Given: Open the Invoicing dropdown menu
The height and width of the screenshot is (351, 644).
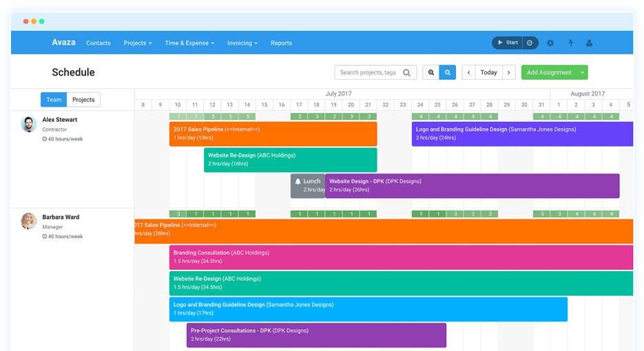Looking at the screenshot, I should pyautogui.click(x=242, y=43).
